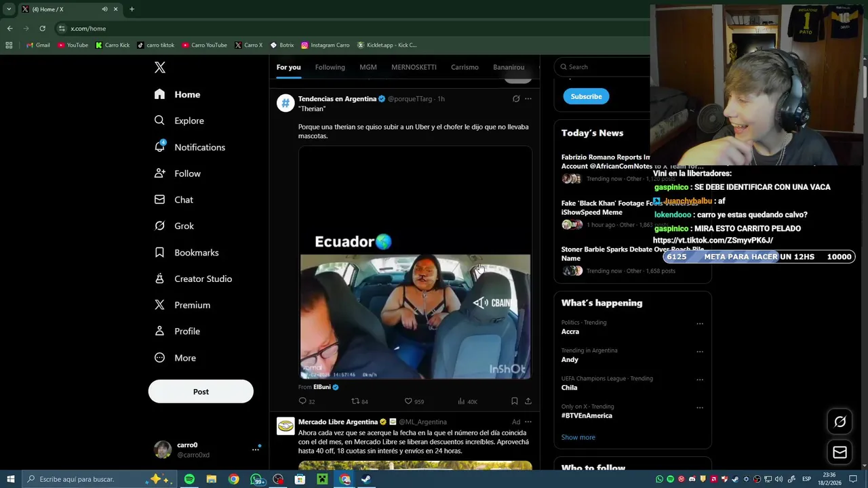The image size is (868, 488).
Task: Click the X logo in the sidebar
Action: tap(160, 67)
